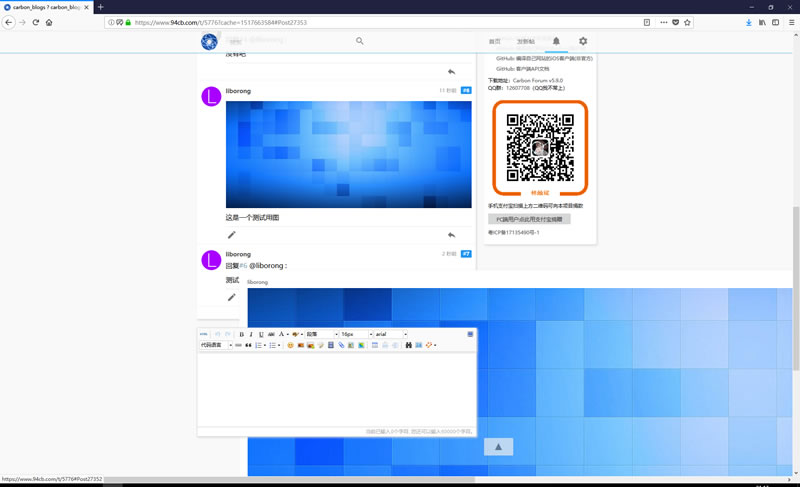Click the ICP registration number link
Image resolution: width=800 pixels, height=487 pixels.
tap(514, 233)
